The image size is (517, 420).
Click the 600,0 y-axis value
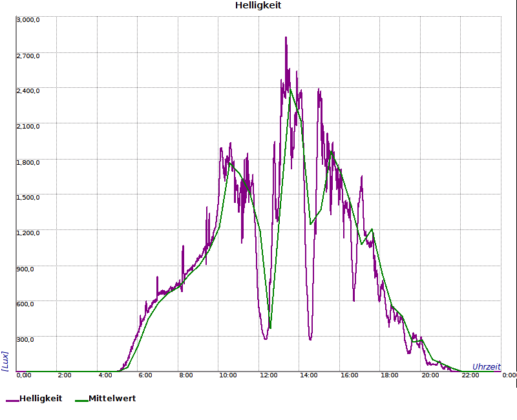click(x=25, y=304)
